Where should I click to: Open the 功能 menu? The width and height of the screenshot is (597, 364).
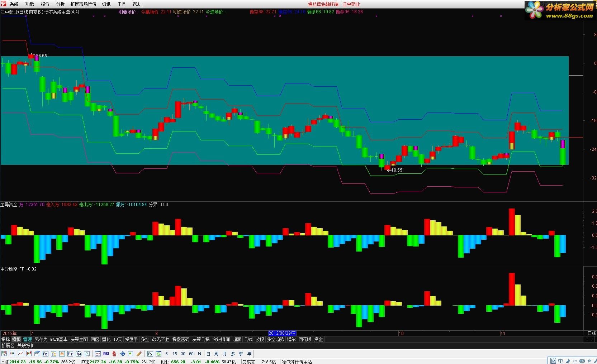click(29, 4)
